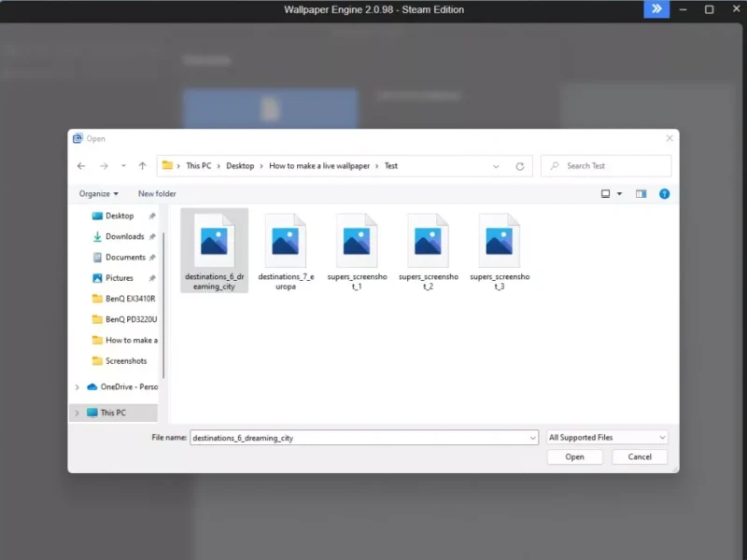Open the Organize dropdown menu
Image resolution: width=747 pixels, height=560 pixels.
pyautogui.click(x=99, y=194)
